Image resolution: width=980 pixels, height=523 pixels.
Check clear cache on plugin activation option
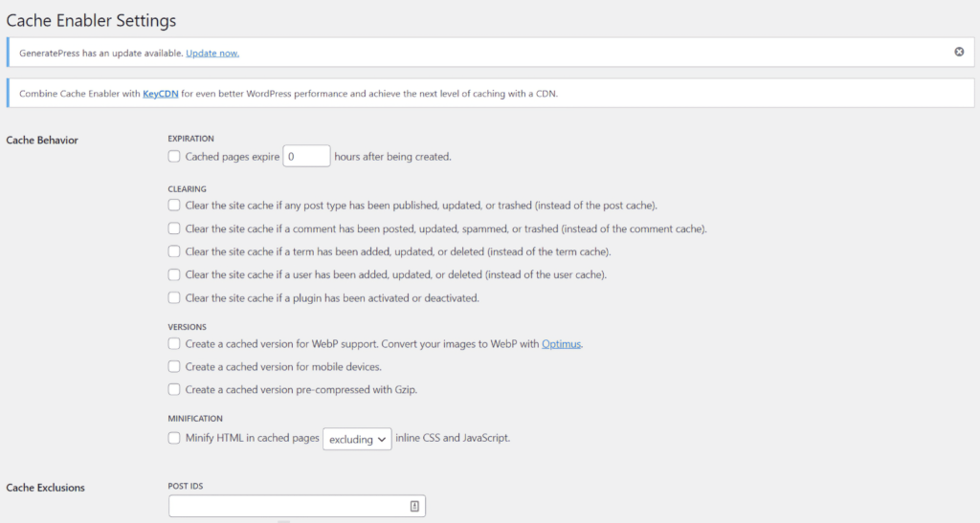(x=174, y=297)
